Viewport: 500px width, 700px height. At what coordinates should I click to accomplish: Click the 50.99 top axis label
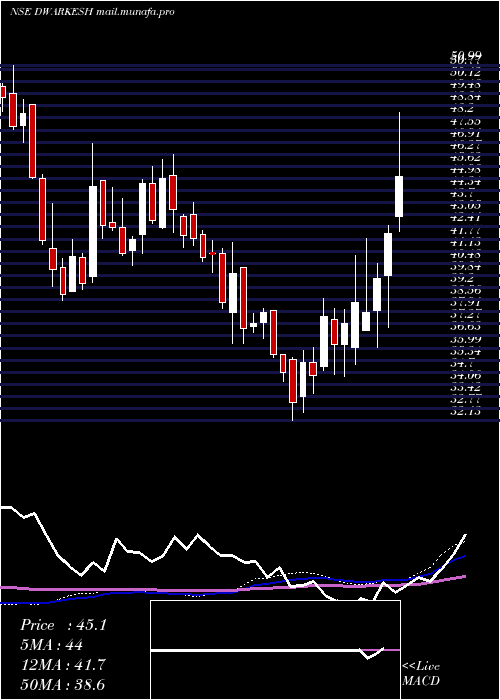pyautogui.click(x=466, y=54)
